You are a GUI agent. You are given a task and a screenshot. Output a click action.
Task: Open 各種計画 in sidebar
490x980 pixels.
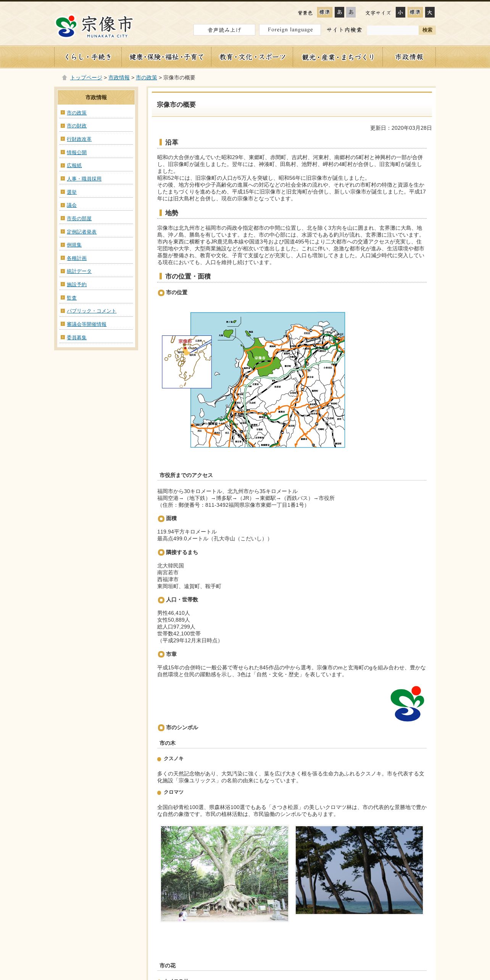tap(77, 258)
